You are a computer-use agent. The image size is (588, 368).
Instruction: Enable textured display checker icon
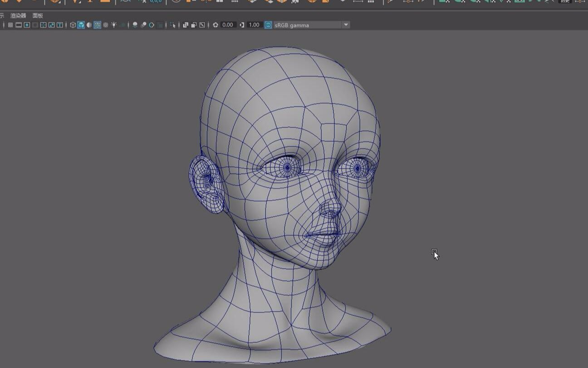pyautogui.click(x=106, y=25)
